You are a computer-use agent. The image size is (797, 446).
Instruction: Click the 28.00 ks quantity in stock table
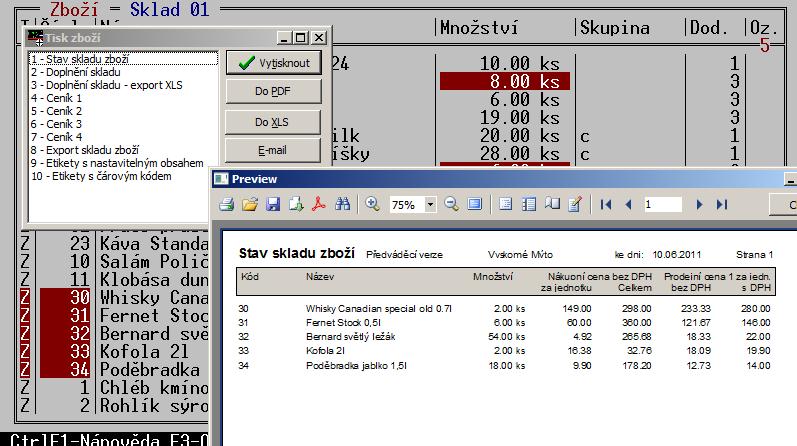(x=519, y=153)
